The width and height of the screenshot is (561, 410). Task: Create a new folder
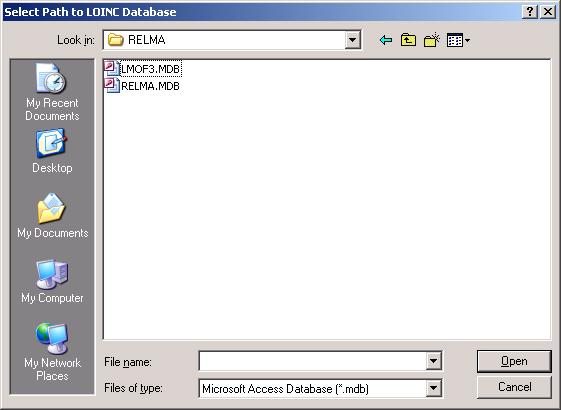click(431, 40)
